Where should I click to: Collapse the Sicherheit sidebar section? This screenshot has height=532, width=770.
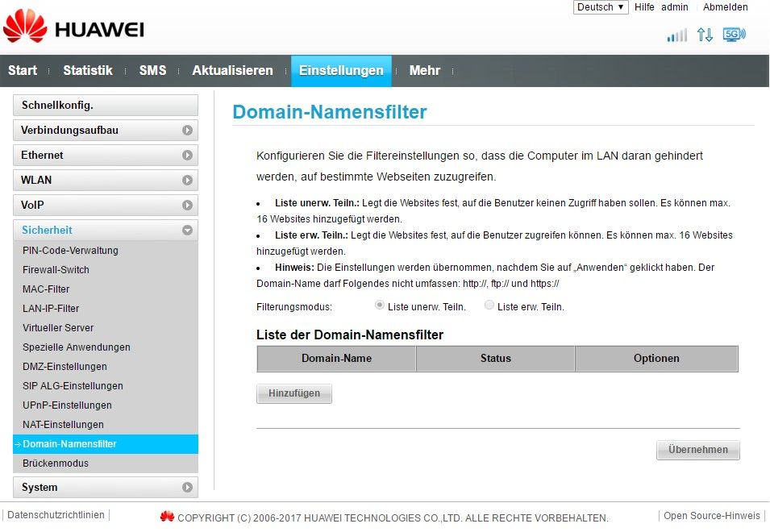[x=187, y=231]
